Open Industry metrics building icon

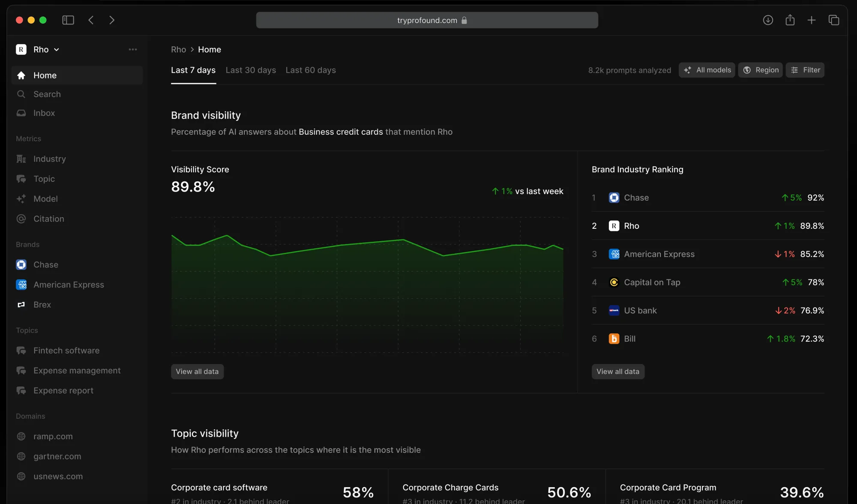click(21, 159)
